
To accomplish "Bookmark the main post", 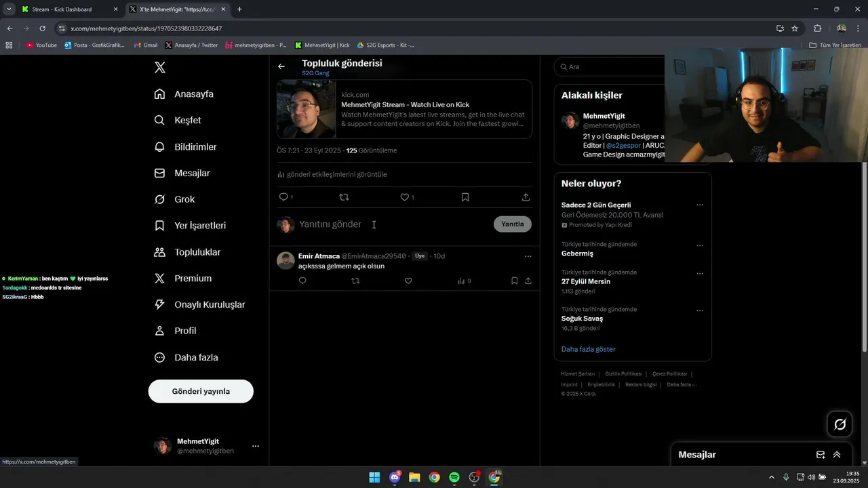I will pyautogui.click(x=465, y=197).
